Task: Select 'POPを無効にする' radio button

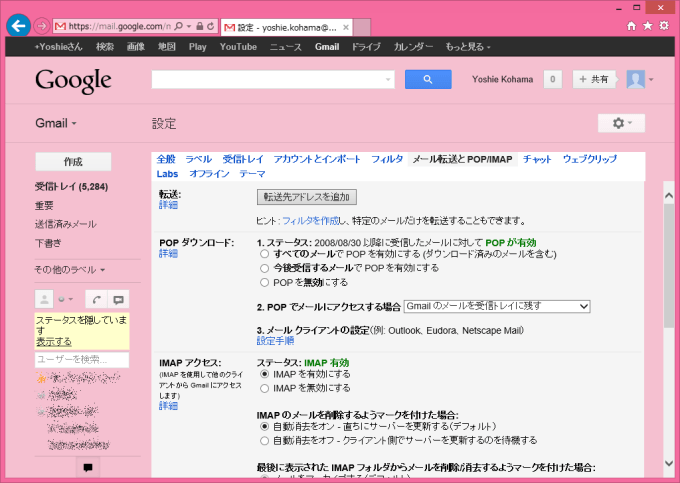Action: click(264, 282)
